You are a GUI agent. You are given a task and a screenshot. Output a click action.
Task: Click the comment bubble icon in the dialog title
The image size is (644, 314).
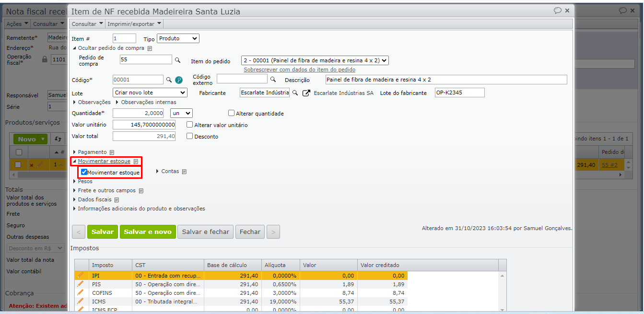tap(558, 11)
